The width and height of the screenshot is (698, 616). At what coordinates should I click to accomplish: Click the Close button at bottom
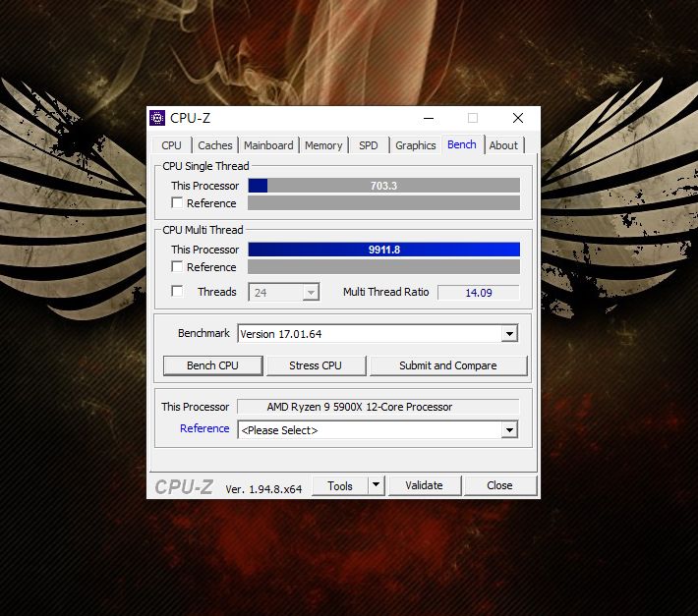(499, 485)
